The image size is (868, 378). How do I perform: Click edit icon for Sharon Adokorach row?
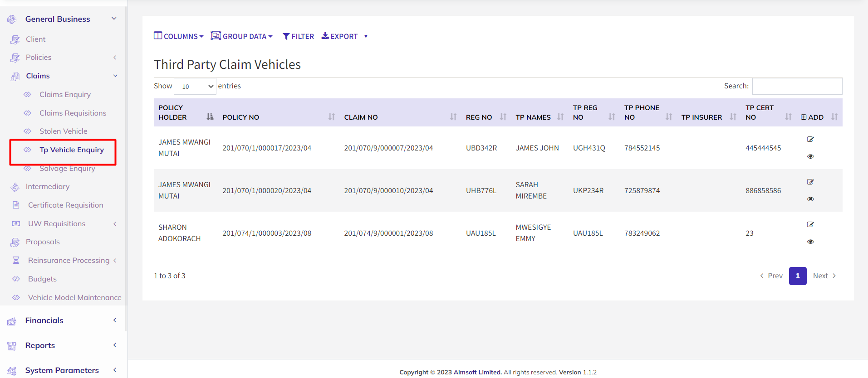(810, 224)
